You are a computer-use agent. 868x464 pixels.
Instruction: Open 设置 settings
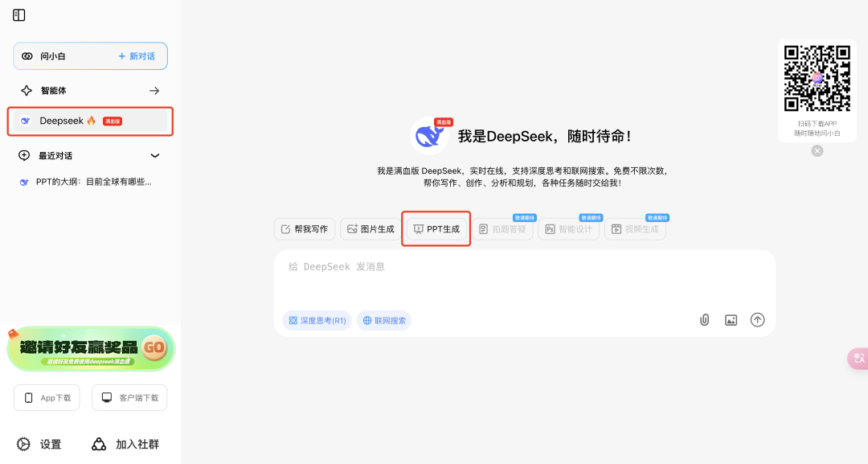pyautogui.click(x=39, y=444)
